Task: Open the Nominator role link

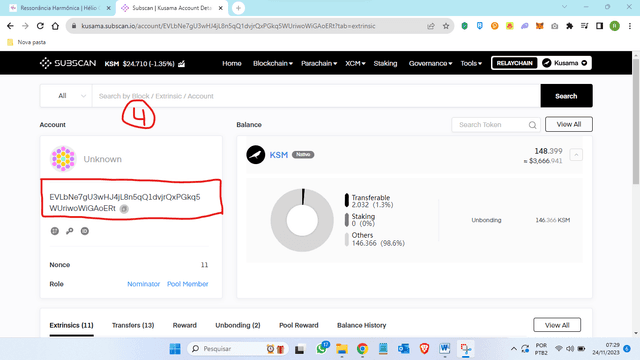Action: coord(144,284)
